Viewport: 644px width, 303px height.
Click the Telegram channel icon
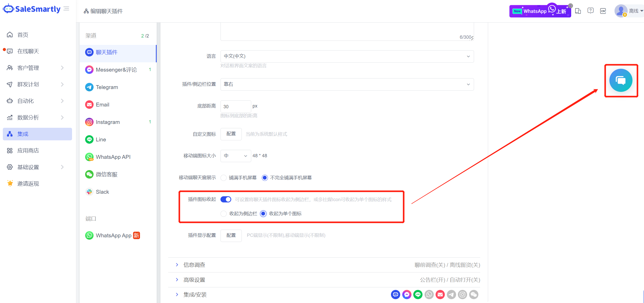89,87
